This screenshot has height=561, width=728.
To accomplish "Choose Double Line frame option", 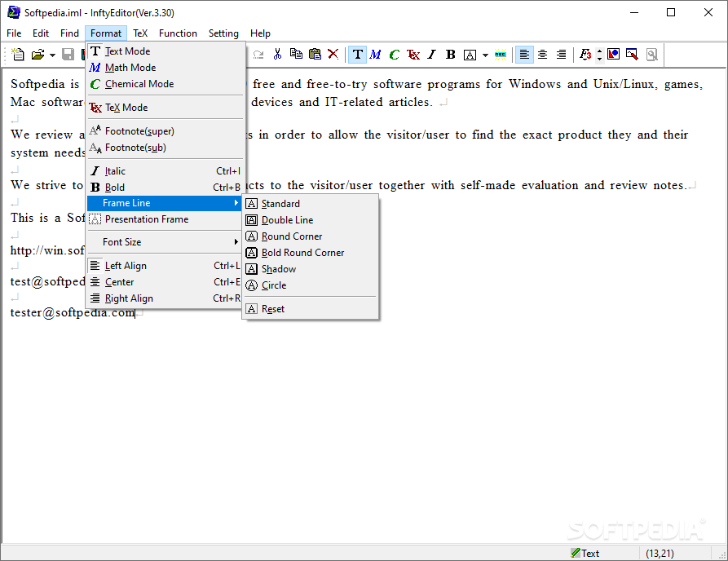I will pos(310,219).
